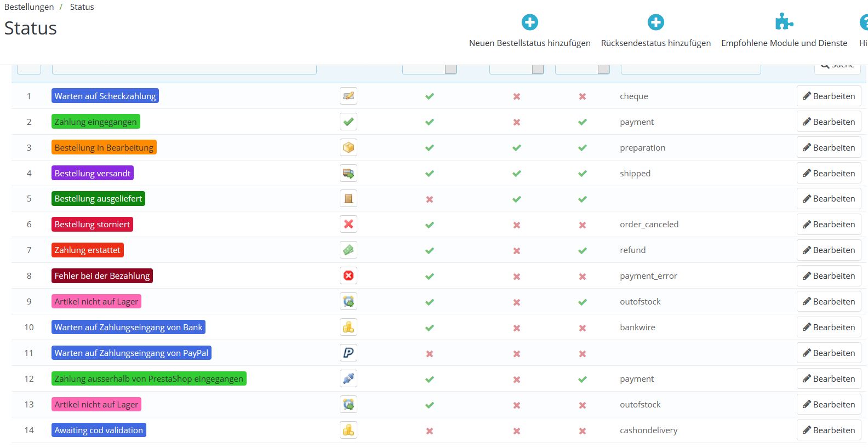Select the Bestellung storniert status label

click(x=92, y=224)
